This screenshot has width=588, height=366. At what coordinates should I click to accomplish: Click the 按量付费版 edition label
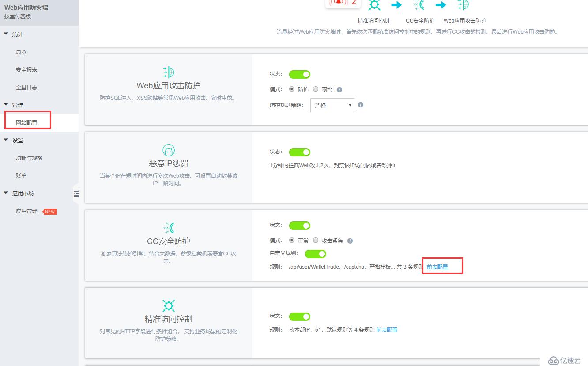click(x=18, y=16)
